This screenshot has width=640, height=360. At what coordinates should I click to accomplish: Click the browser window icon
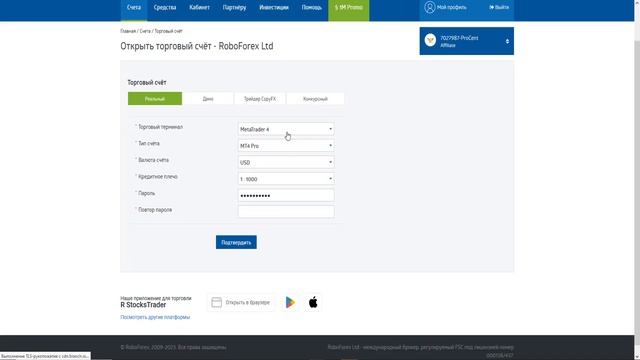[217, 302]
